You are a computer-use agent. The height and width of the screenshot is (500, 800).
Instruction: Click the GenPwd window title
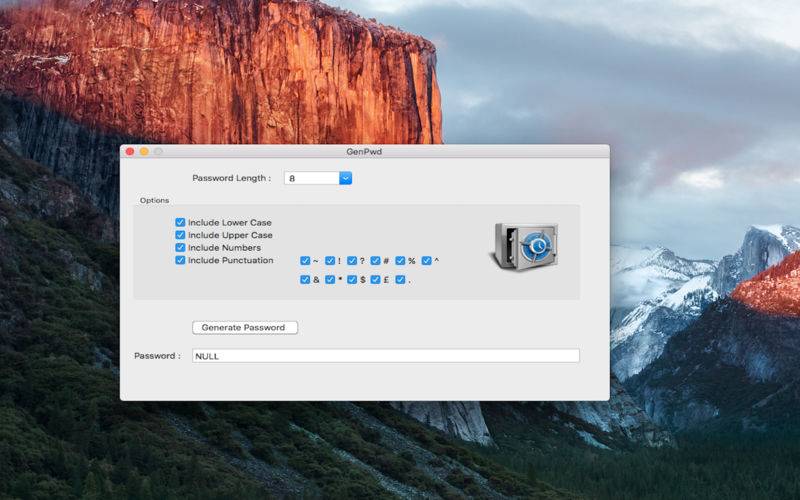[x=364, y=152]
